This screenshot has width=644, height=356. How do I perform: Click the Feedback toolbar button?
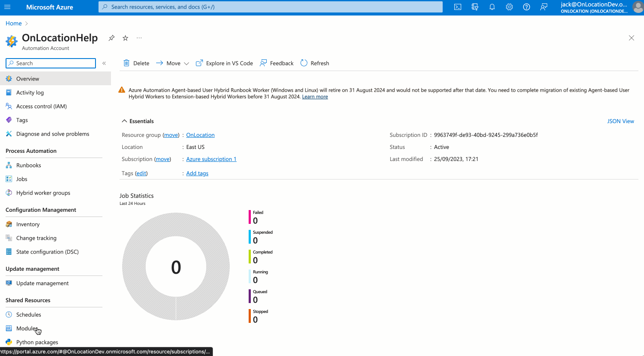pos(277,63)
